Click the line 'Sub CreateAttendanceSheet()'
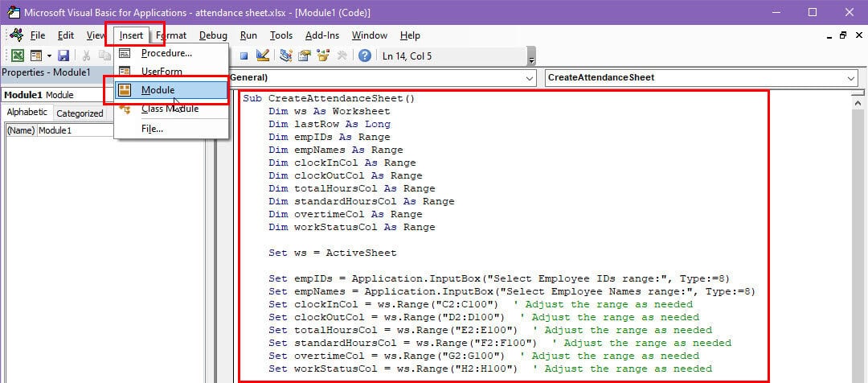The image size is (868, 383). pos(328,99)
